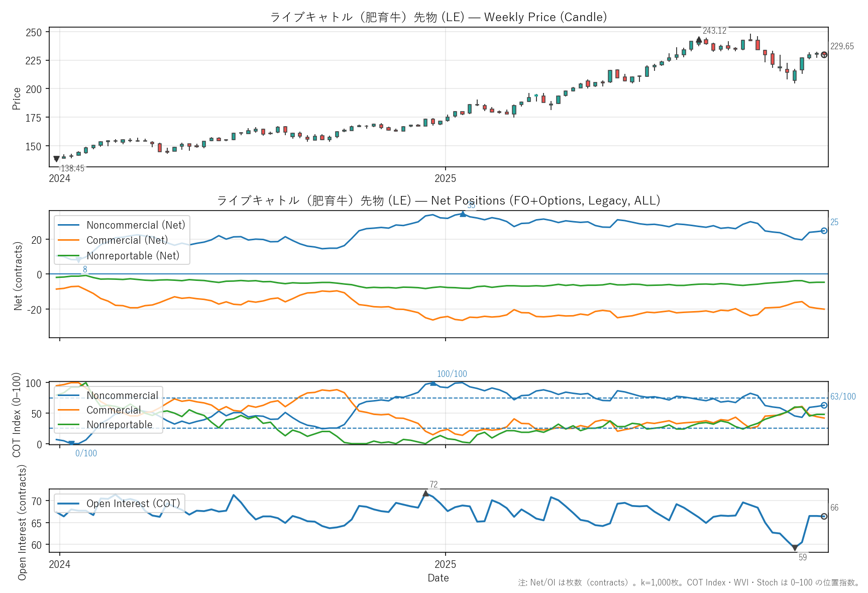Click the Open Interest low marker at 59
Viewport: 868px width, 593px height.
coord(795,548)
